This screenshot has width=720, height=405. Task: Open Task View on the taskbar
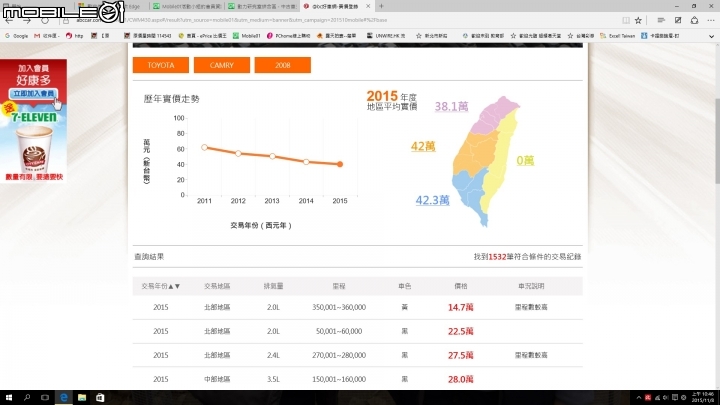click(45, 398)
